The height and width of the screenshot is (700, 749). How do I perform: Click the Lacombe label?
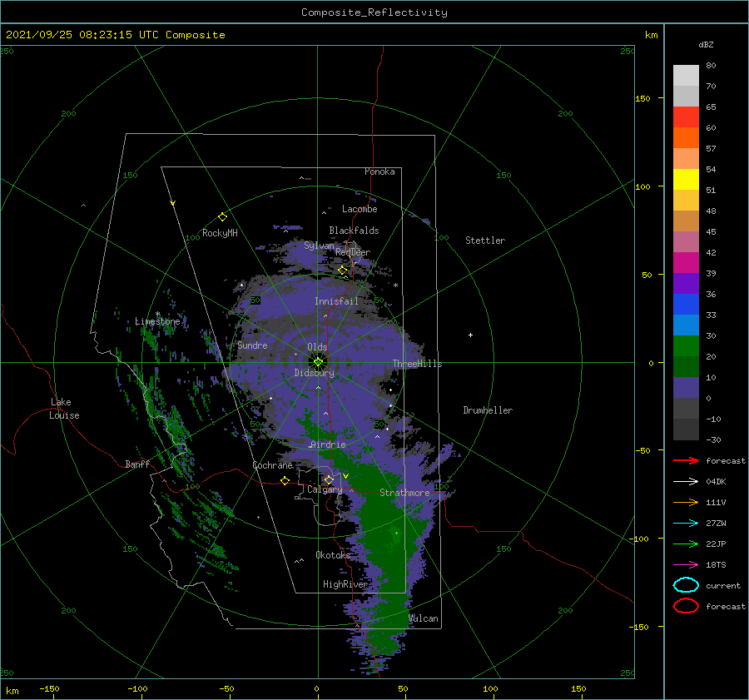(360, 209)
